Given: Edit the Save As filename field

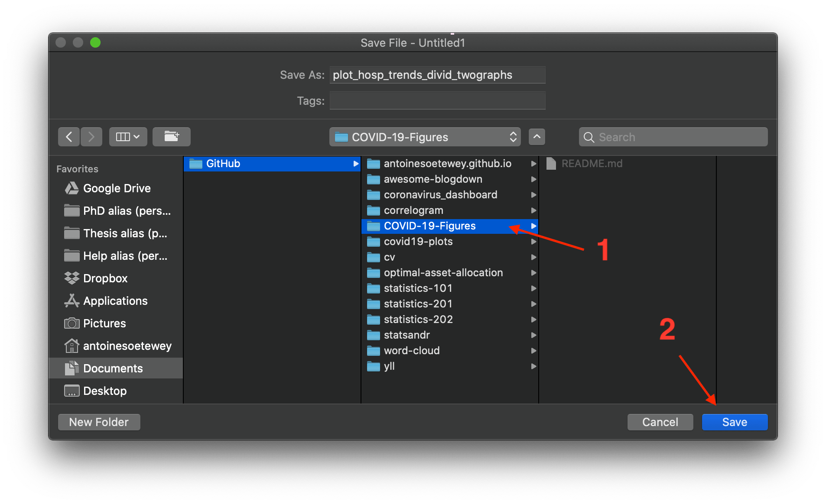Looking at the screenshot, I should [x=437, y=75].
